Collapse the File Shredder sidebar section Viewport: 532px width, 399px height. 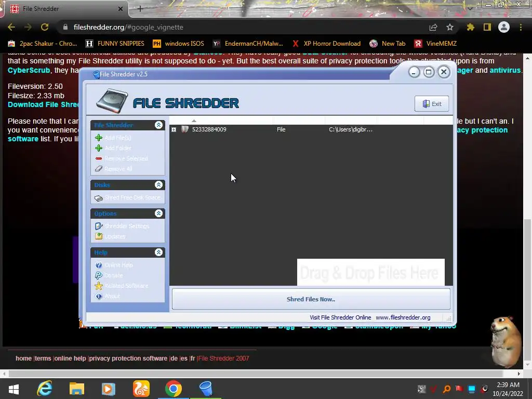click(x=158, y=125)
